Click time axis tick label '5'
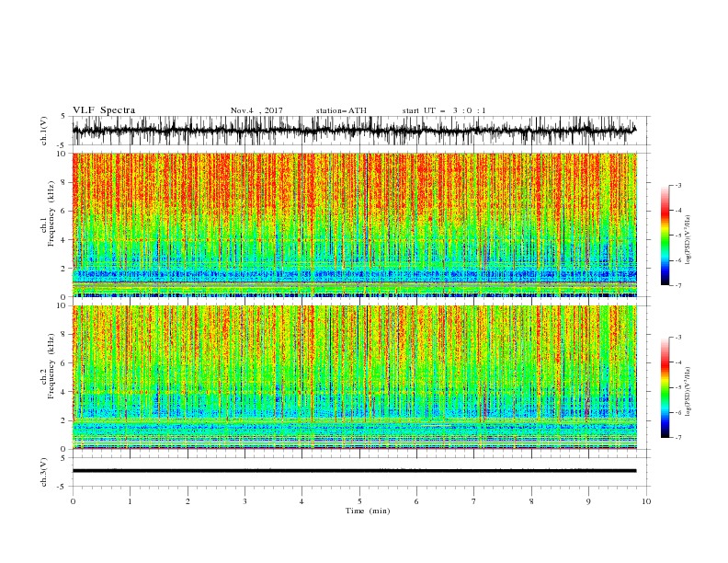The width and height of the screenshot is (728, 563). click(x=359, y=501)
